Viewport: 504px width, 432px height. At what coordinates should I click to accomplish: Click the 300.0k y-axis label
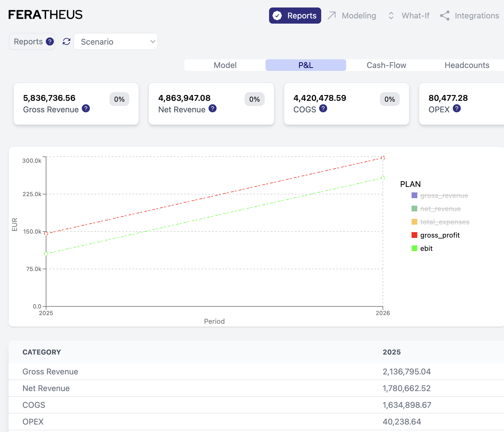32,161
